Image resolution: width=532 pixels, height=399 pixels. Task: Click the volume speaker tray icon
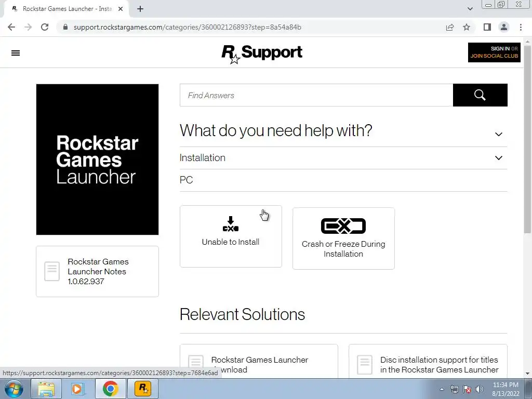click(x=480, y=389)
